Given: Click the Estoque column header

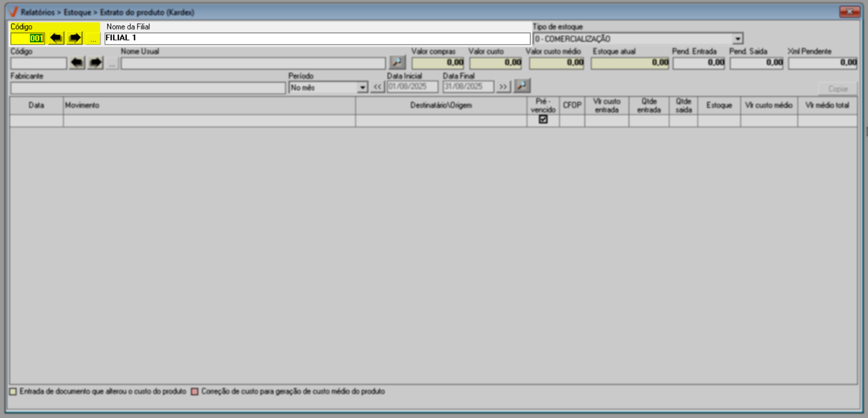Looking at the screenshot, I should tap(719, 105).
